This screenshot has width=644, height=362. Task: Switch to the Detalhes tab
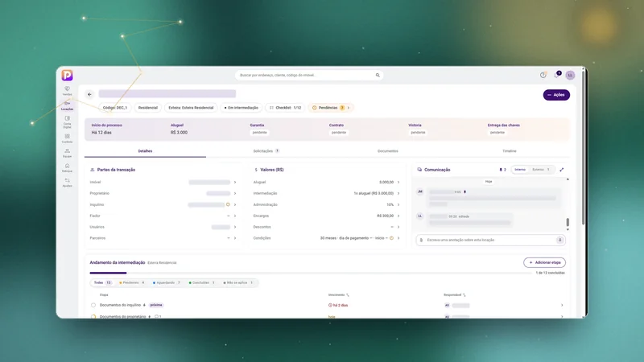pyautogui.click(x=145, y=151)
